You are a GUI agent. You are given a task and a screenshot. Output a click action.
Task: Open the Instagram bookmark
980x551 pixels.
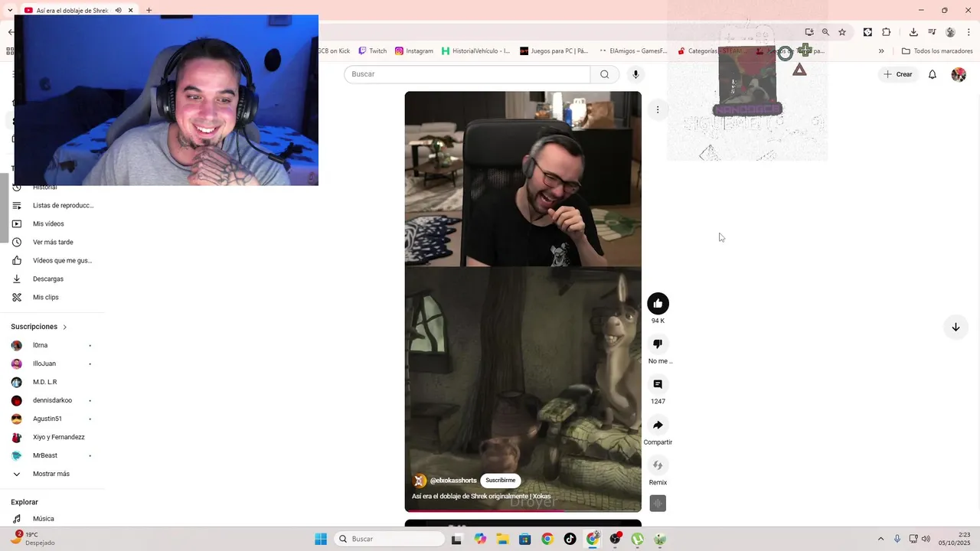pos(414,51)
